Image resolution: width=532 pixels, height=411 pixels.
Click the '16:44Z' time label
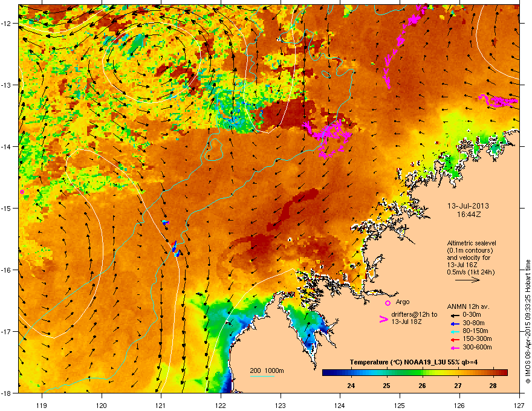tap(469, 215)
